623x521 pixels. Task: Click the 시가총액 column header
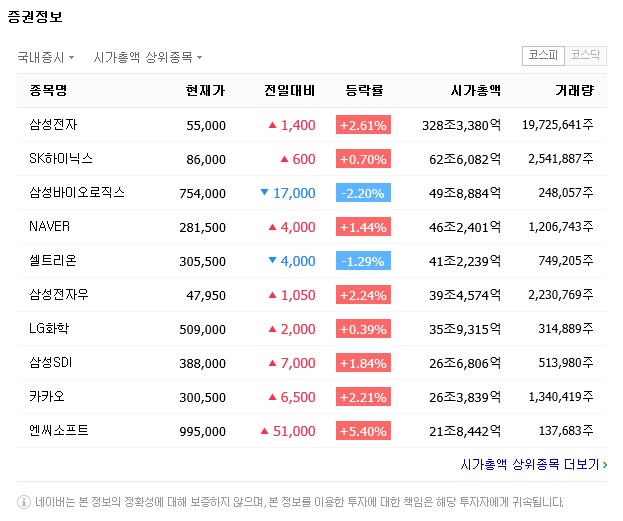tap(475, 91)
